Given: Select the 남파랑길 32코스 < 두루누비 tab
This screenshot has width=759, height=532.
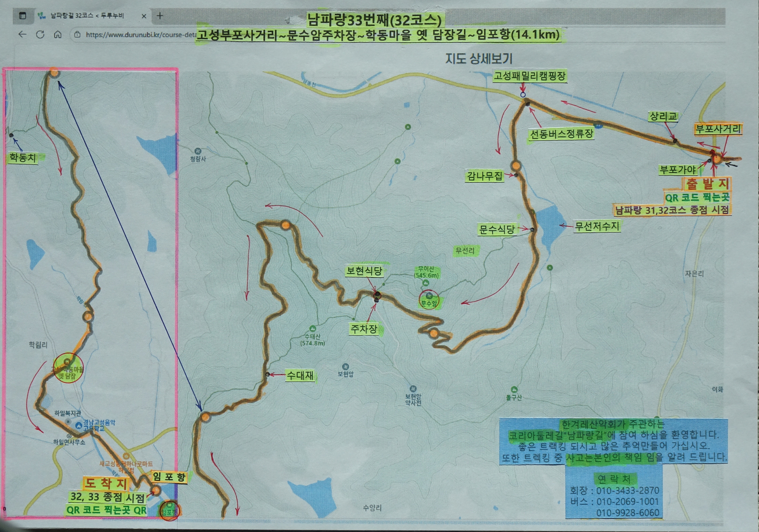Looking at the screenshot, I should [x=87, y=16].
